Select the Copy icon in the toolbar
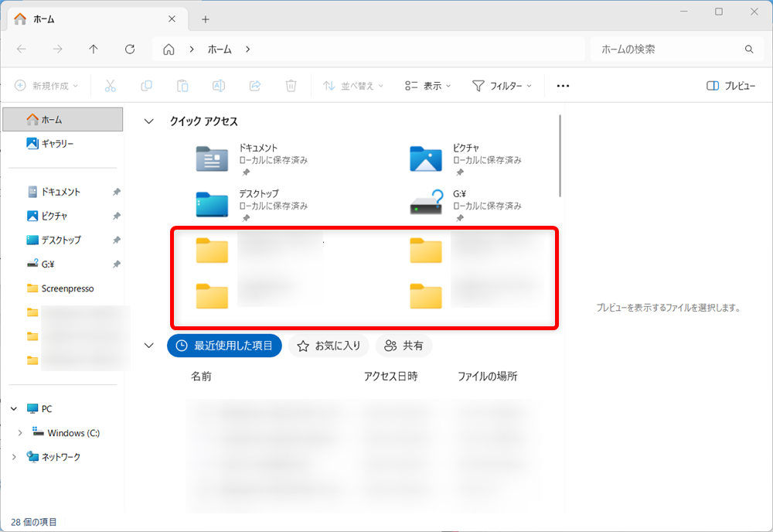Viewport: 773px width, 532px height. coord(146,86)
